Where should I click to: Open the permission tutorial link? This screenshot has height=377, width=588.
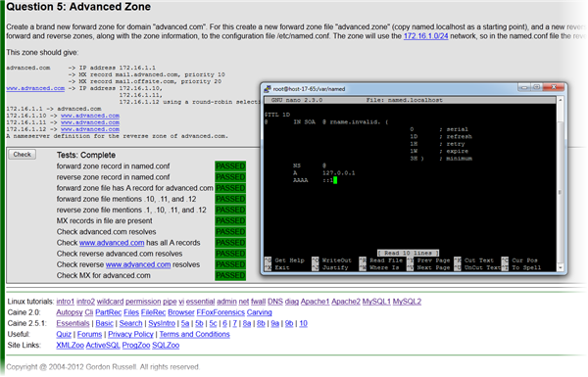pyautogui.click(x=143, y=302)
